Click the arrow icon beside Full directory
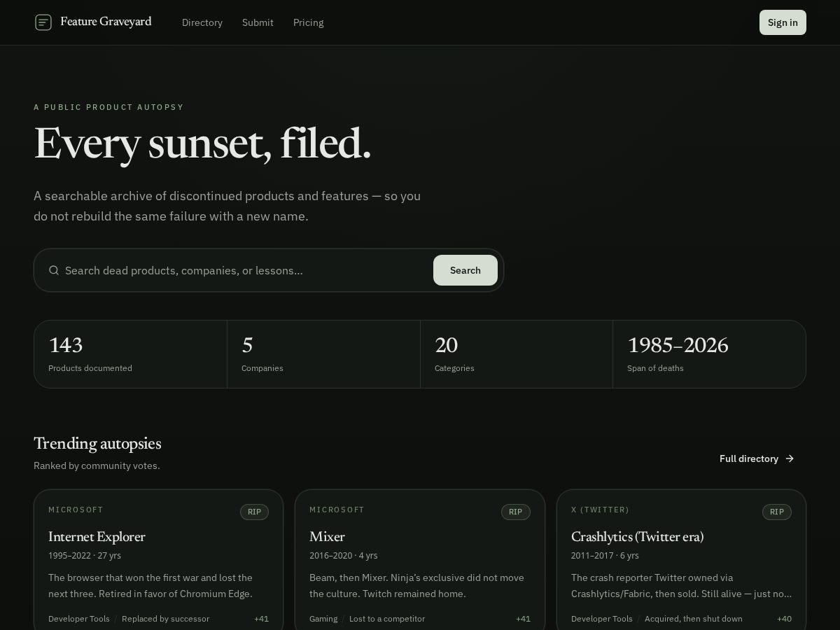This screenshot has width=840, height=630. pos(790,458)
